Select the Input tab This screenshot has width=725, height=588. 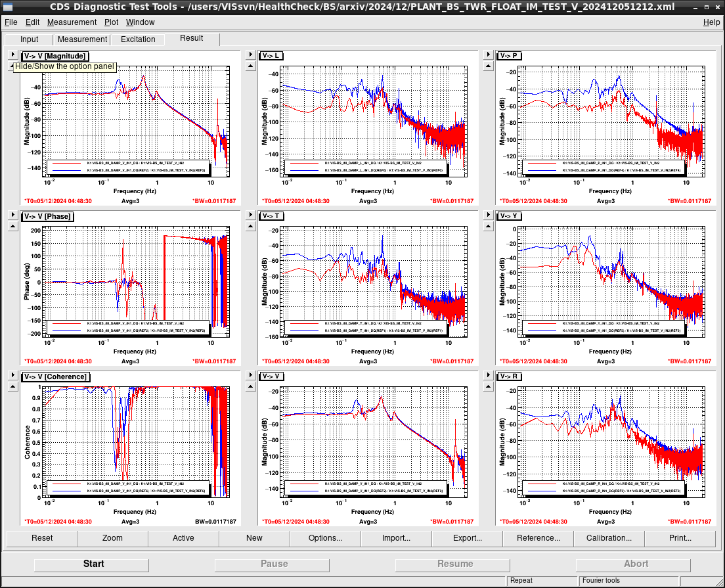[29, 39]
